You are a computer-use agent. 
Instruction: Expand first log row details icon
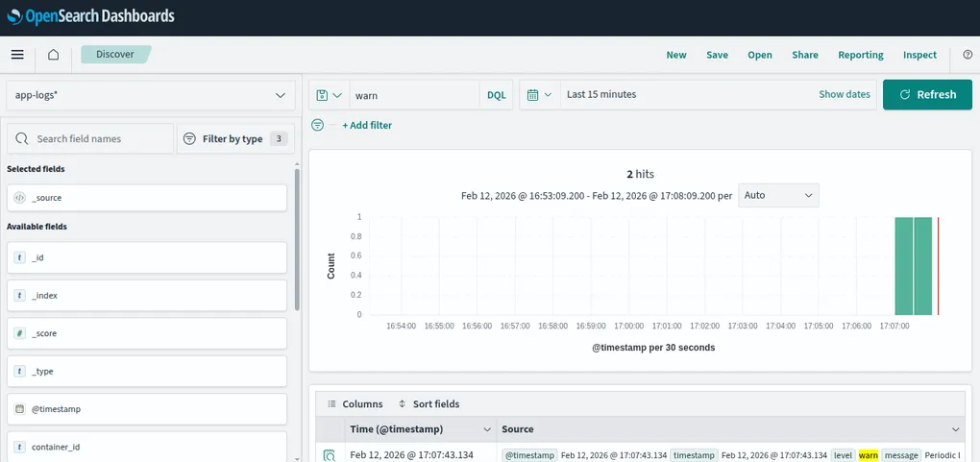click(x=329, y=455)
